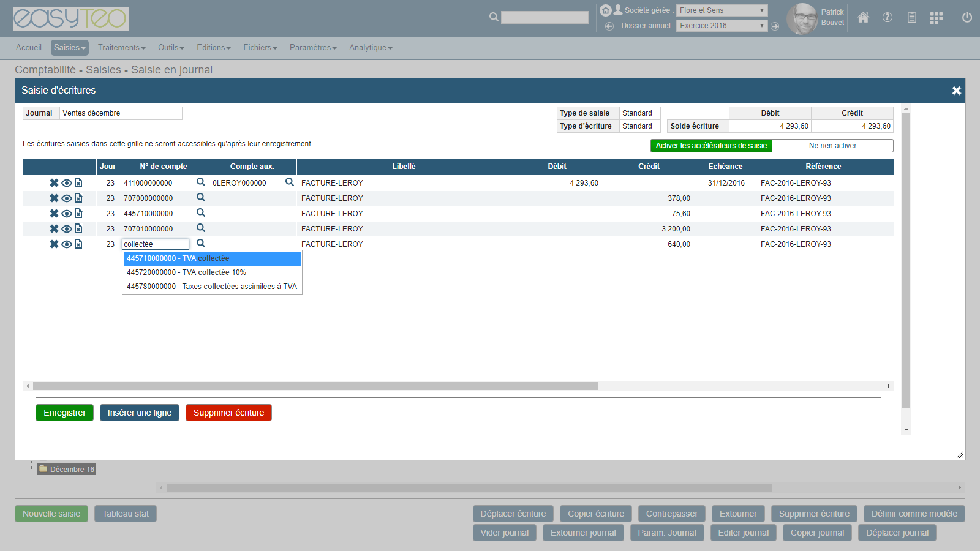
Task: Enable "Activer les accélérateurs de saisie"
Action: click(710, 146)
